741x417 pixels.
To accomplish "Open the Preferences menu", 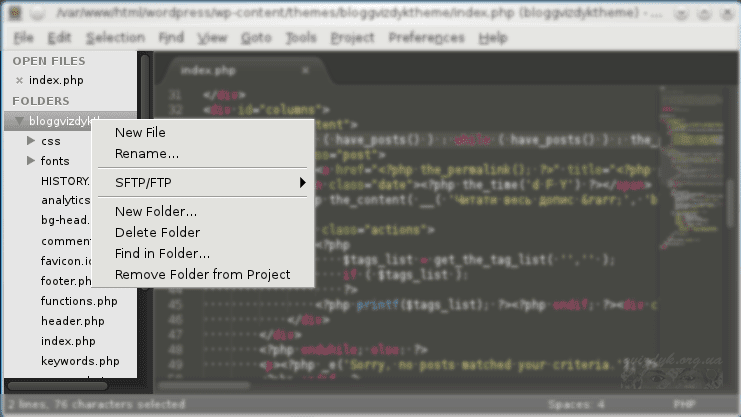I will (426, 37).
